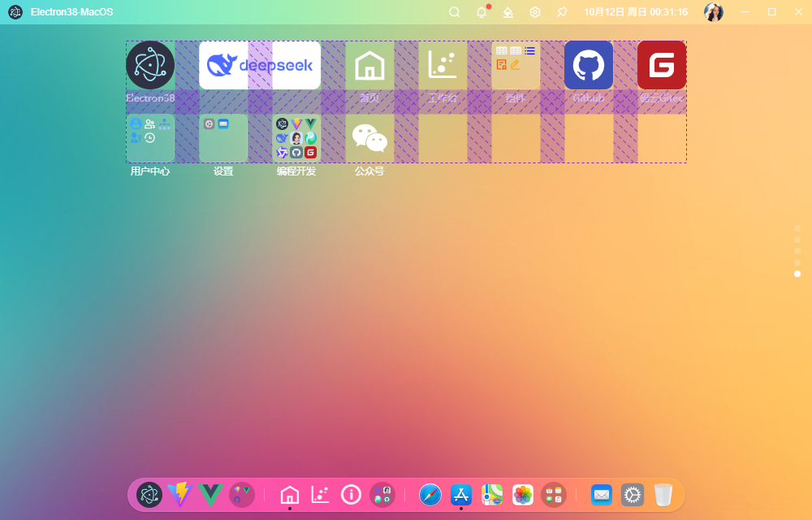Launch App Store from the dock
Screen dimensions: 812x520
[x=461, y=495]
